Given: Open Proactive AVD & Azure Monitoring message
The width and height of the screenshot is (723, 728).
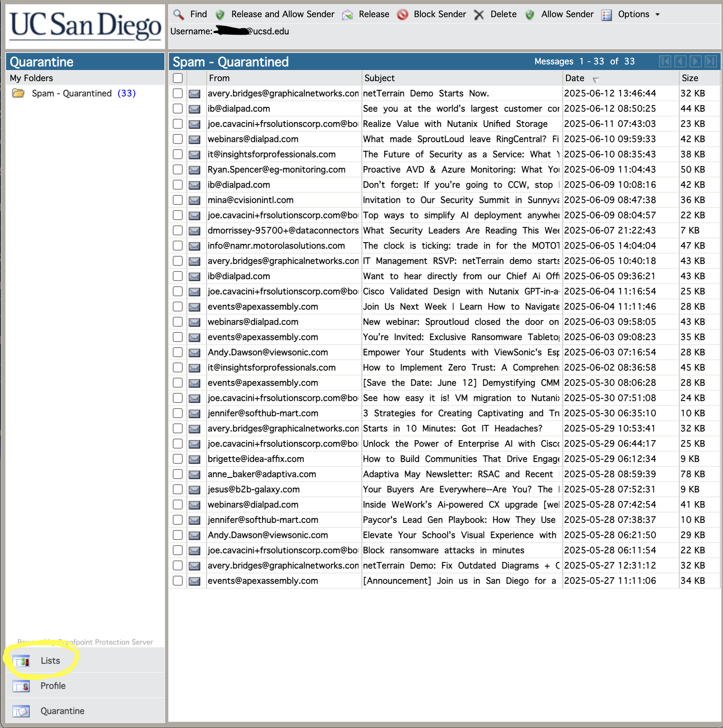Looking at the screenshot, I should [461, 169].
